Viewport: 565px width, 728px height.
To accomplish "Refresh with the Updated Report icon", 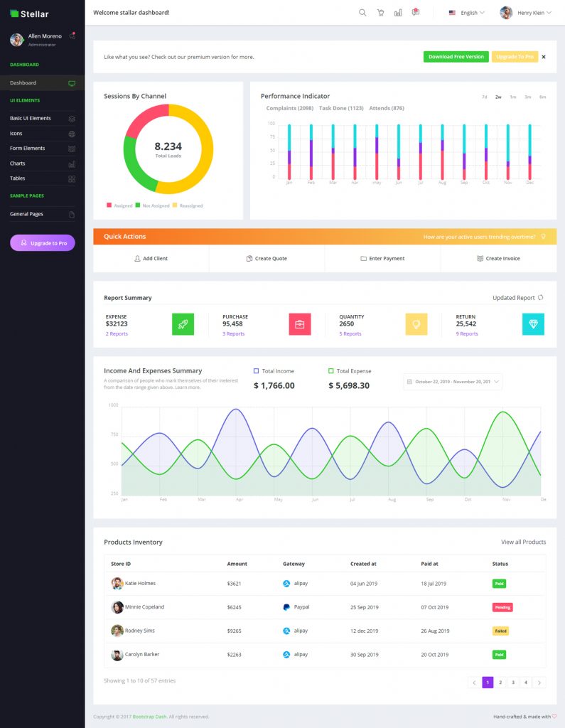I will 540,298.
